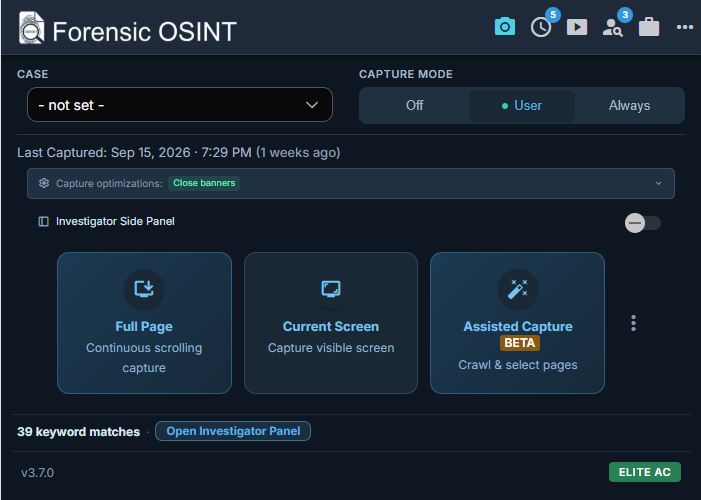Click the Forensic OSINT title text
This screenshot has height=500, width=701.
[x=144, y=32]
